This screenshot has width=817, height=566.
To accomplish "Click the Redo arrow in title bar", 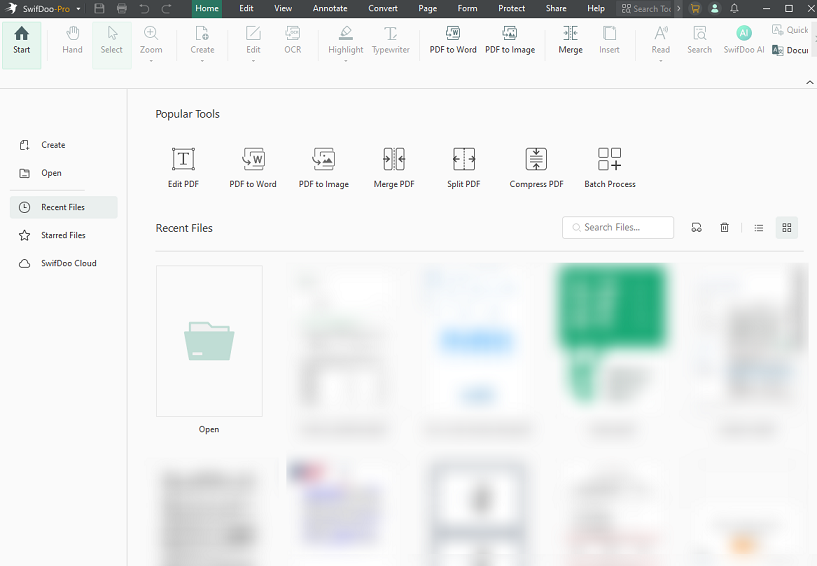I will pyautogui.click(x=167, y=8).
